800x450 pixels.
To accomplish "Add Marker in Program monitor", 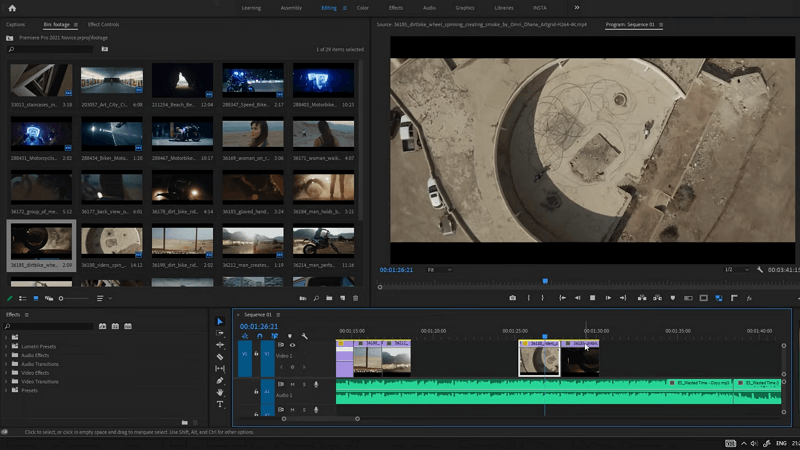I will pyautogui.click(x=672, y=298).
